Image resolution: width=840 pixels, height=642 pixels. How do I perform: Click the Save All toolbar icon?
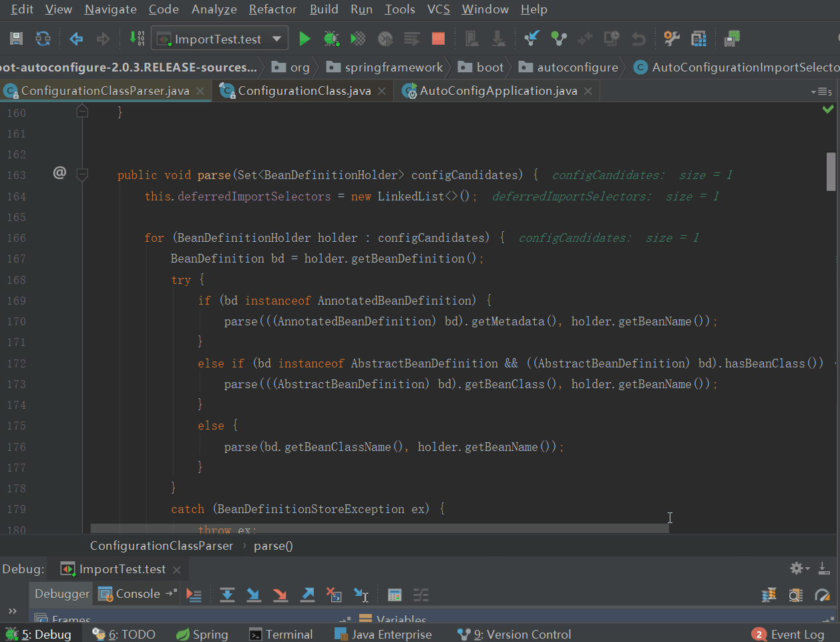[x=16, y=39]
